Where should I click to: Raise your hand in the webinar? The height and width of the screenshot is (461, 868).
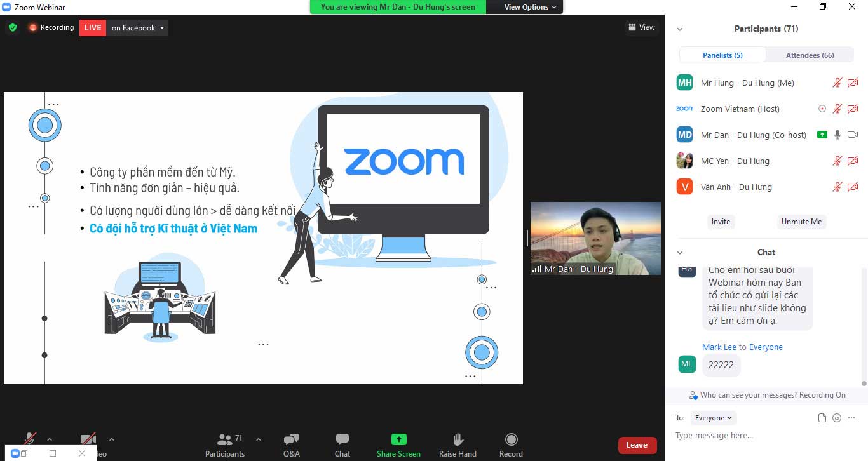tap(458, 444)
